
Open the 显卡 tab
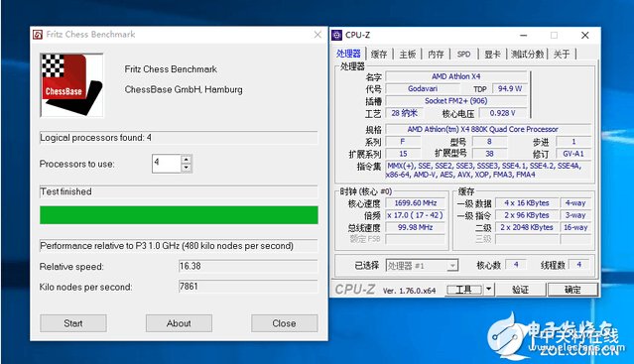coord(492,55)
